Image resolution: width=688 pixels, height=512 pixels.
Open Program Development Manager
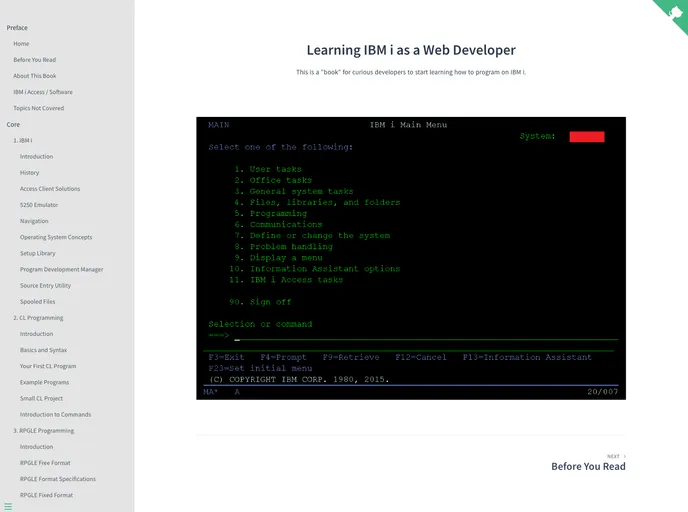62,269
